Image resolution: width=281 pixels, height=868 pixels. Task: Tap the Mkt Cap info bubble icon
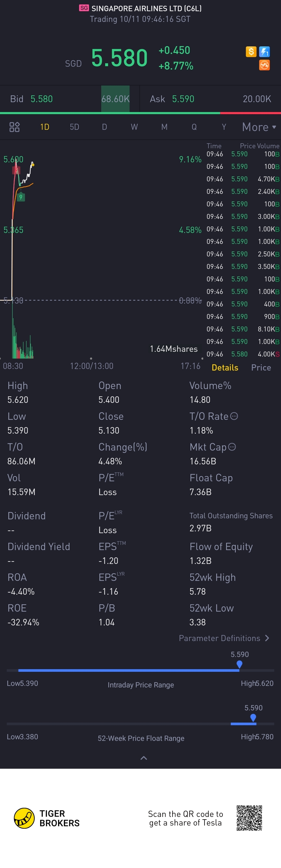pos(232,447)
